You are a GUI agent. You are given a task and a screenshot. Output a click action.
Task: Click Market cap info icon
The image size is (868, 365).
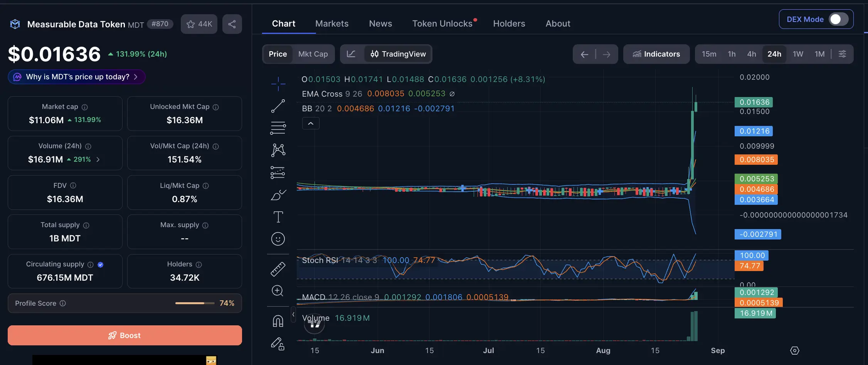85,107
